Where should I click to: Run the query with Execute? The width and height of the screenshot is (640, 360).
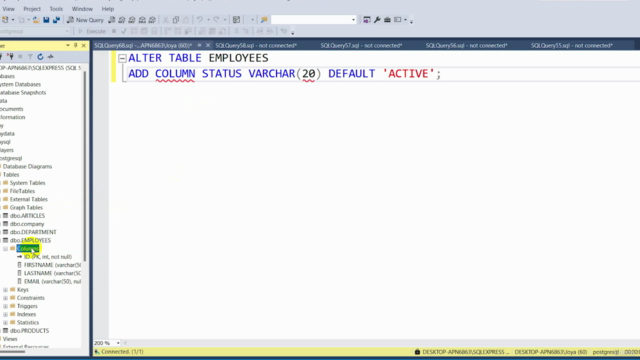(x=92, y=31)
